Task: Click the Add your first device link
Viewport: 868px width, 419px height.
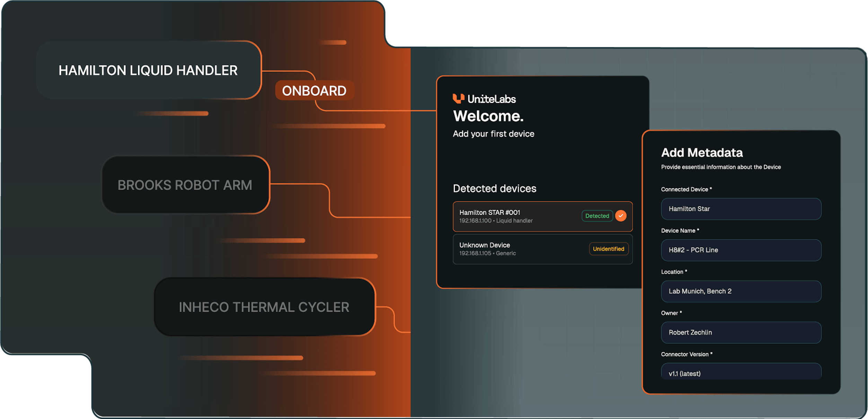Action: 493,134
